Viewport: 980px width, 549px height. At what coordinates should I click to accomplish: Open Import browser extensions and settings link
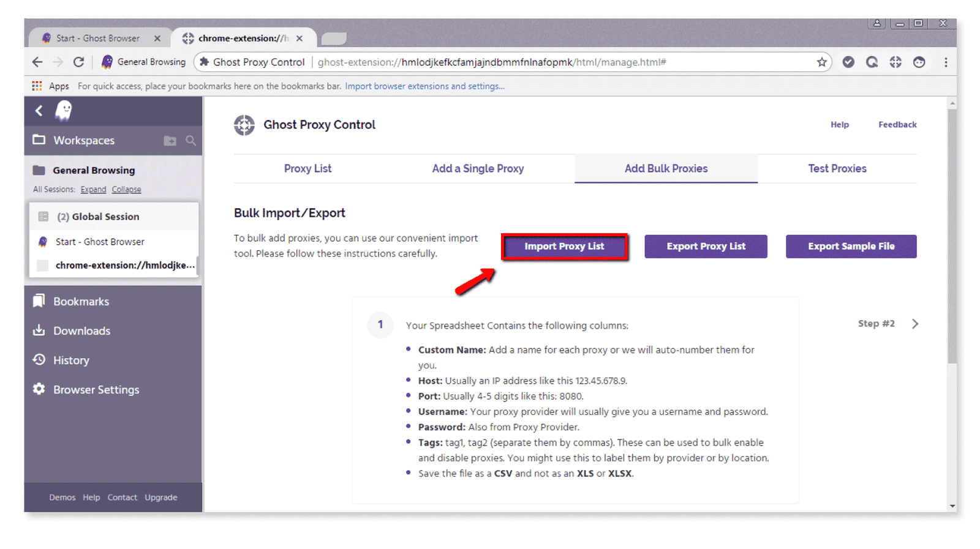pyautogui.click(x=424, y=86)
